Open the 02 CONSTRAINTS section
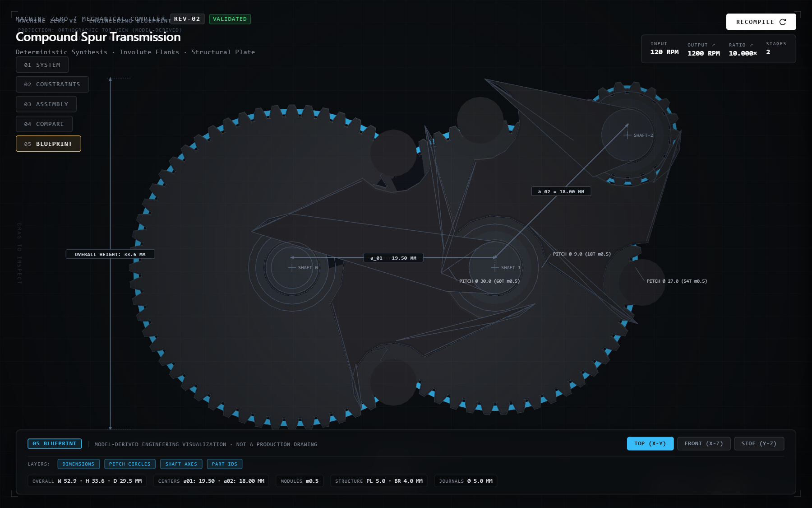812x508 pixels. point(52,84)
